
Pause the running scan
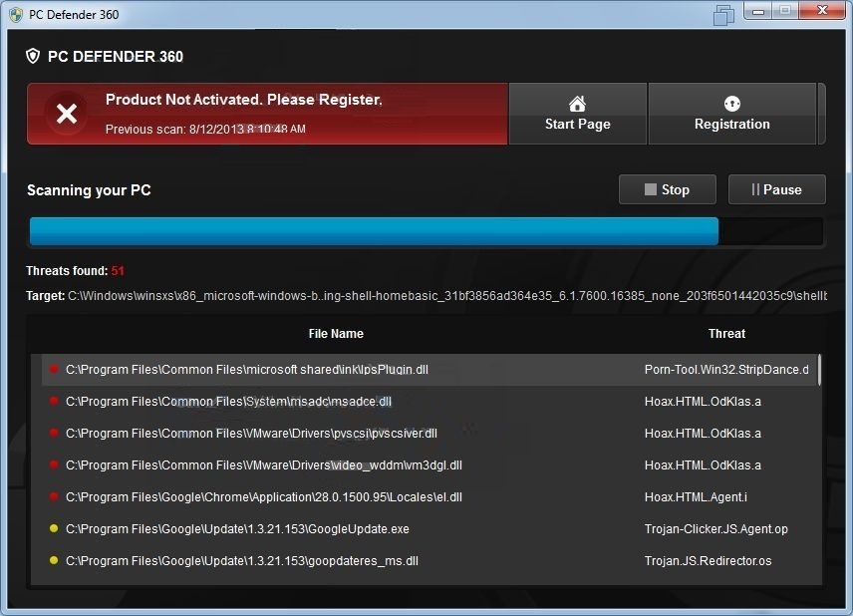[x=777, y=189]
